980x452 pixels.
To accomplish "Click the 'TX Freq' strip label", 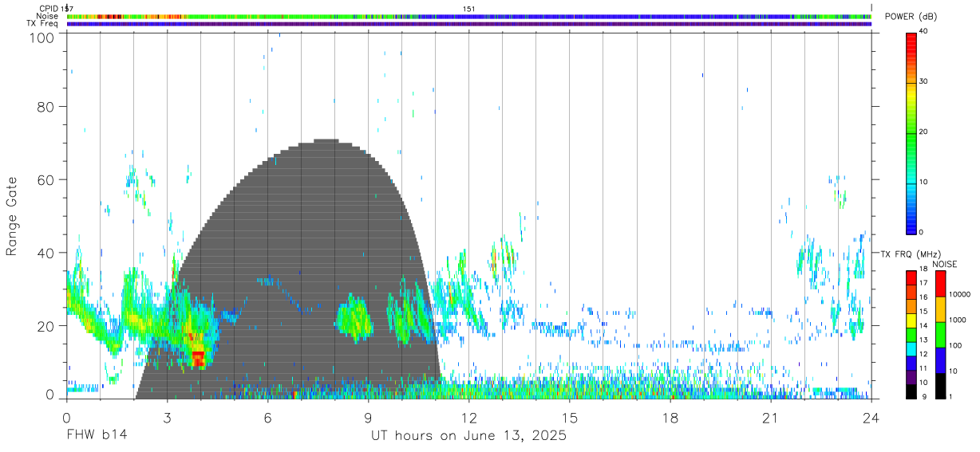I will pyautogui.click(x=42, y=24).
